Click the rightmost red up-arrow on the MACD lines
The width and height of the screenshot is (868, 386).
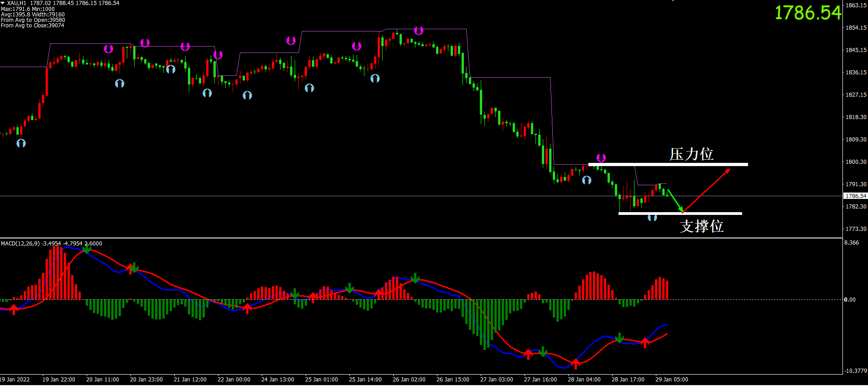click(645, 342)
